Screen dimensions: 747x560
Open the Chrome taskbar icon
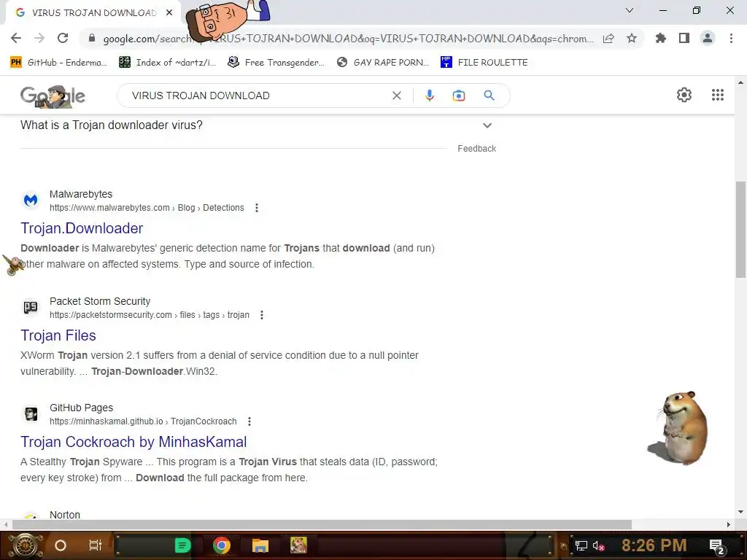click(222, 545)
